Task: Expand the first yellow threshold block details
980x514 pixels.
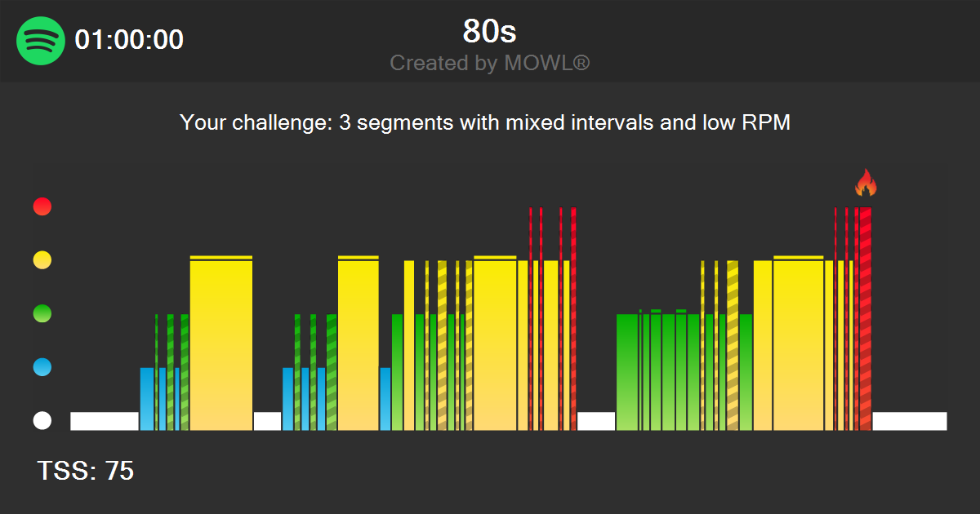Action: click(220, 343)
